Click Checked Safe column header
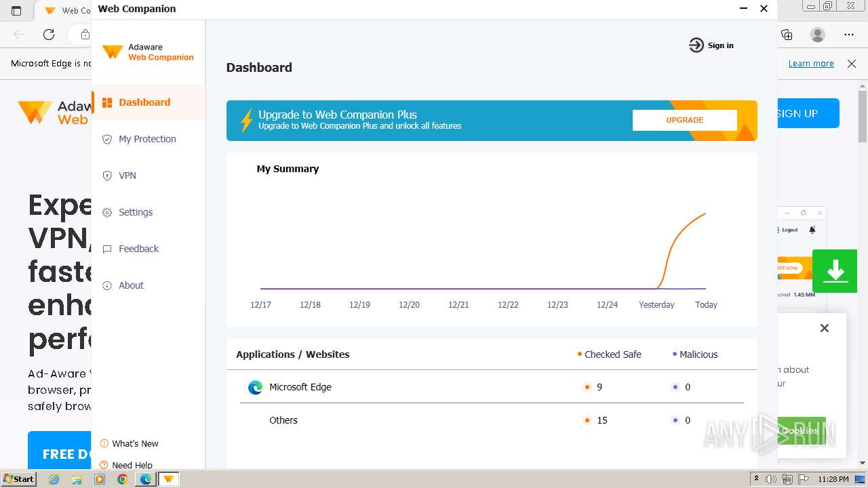The image size is (868, 488). [x=612, y=354]
